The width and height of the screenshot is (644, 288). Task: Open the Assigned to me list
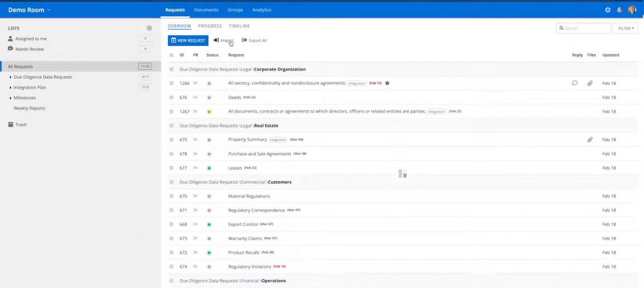coord(31,38)
